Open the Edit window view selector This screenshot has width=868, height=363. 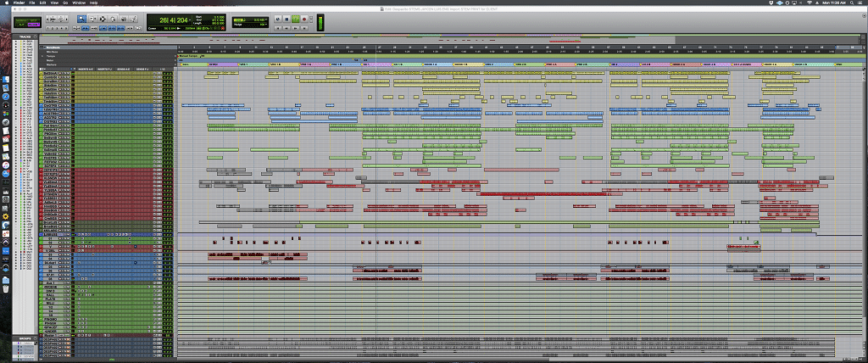[42, 69]
